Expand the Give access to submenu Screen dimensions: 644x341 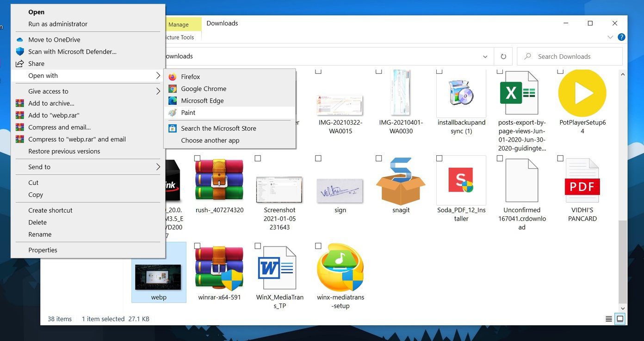[x=88, y=91]
